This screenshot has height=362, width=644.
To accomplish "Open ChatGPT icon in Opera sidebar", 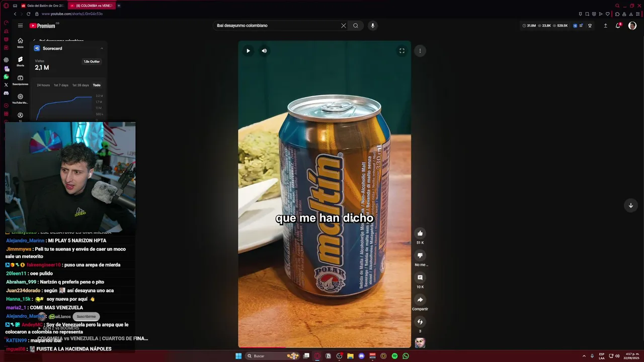I will tap(6, 60).
